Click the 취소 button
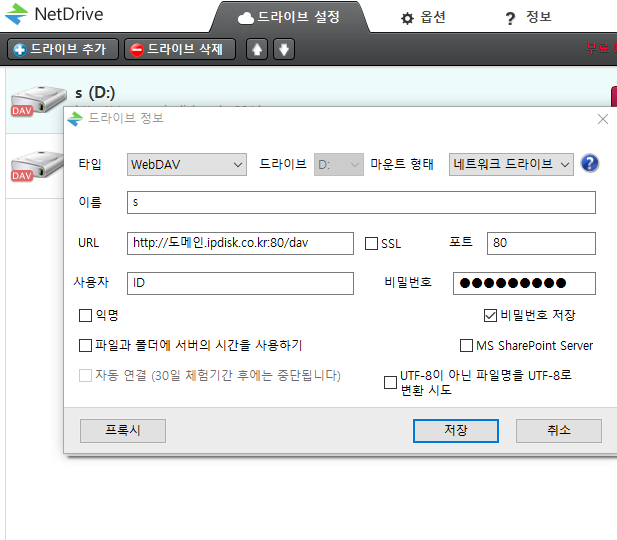The image size is (617, 540). (558, 431)
